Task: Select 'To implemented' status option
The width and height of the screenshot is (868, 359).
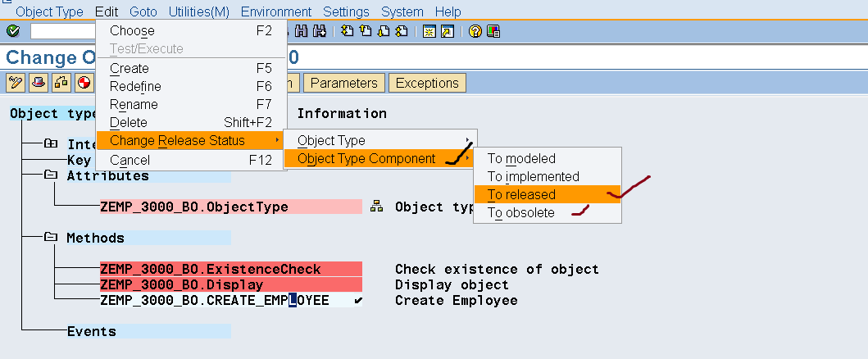Action: pyautogui.click(x=533, y=176)
